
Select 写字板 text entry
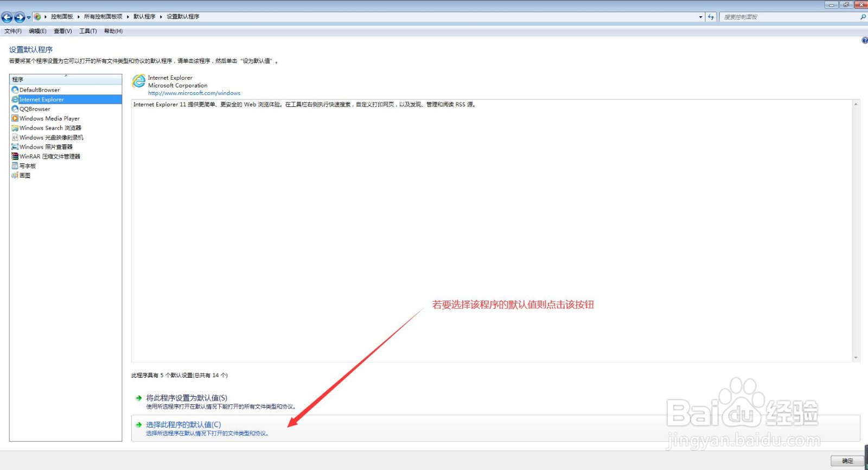point(28,166)
